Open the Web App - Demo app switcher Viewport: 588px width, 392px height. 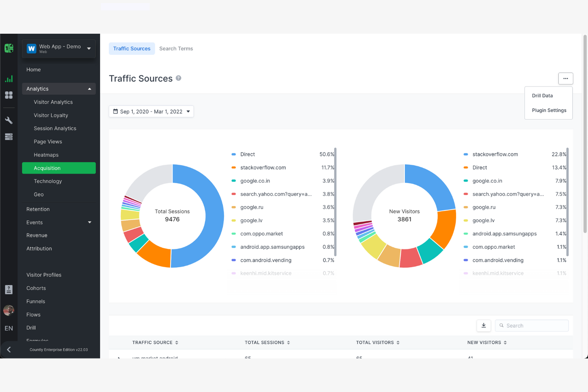point(58,48)
